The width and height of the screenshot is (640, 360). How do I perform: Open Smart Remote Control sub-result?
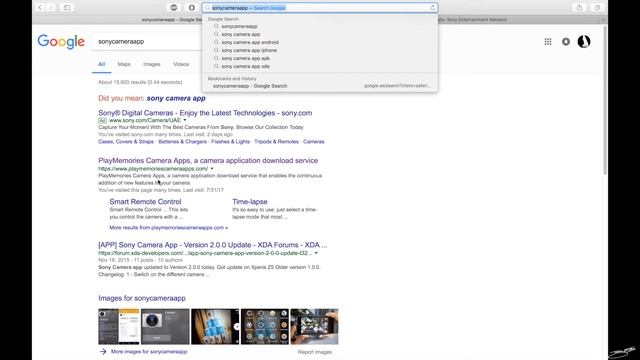145,202
